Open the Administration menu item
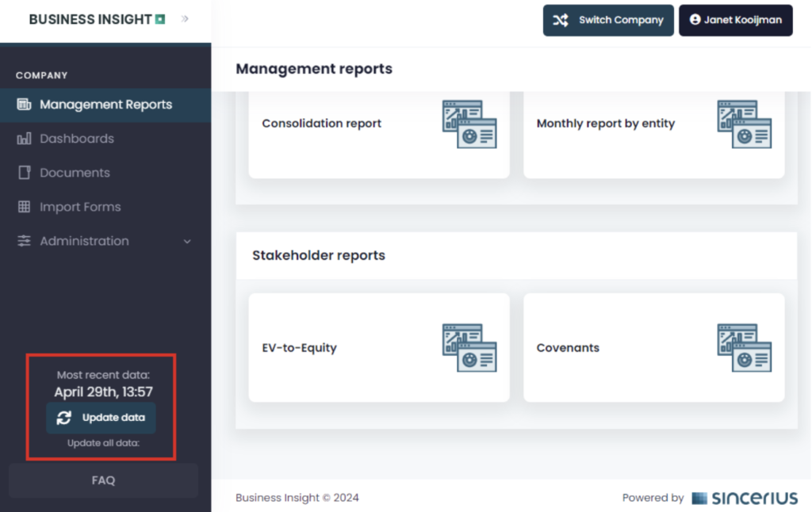The image size is (812, 512). [x=105, y=241]
